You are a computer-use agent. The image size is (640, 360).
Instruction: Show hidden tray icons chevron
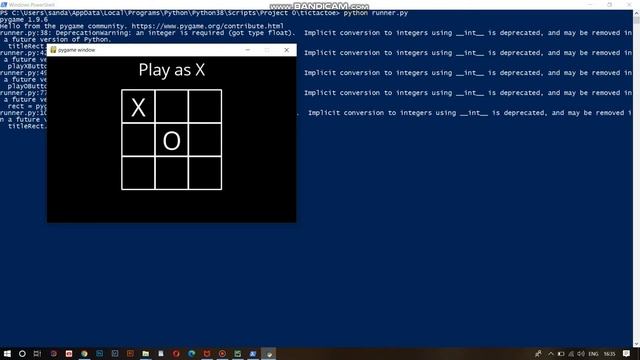(x=551, y=354)
